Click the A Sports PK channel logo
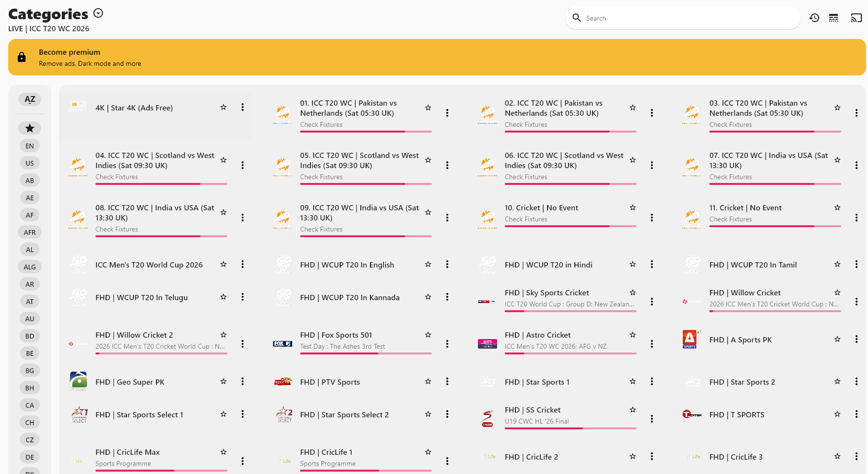868x474 pixels. click(690, 340)
